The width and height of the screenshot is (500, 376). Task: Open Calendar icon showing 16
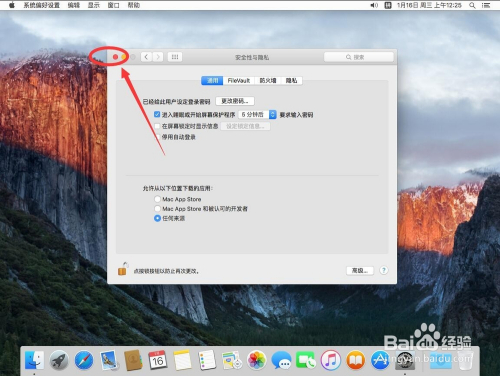(158, 361)
